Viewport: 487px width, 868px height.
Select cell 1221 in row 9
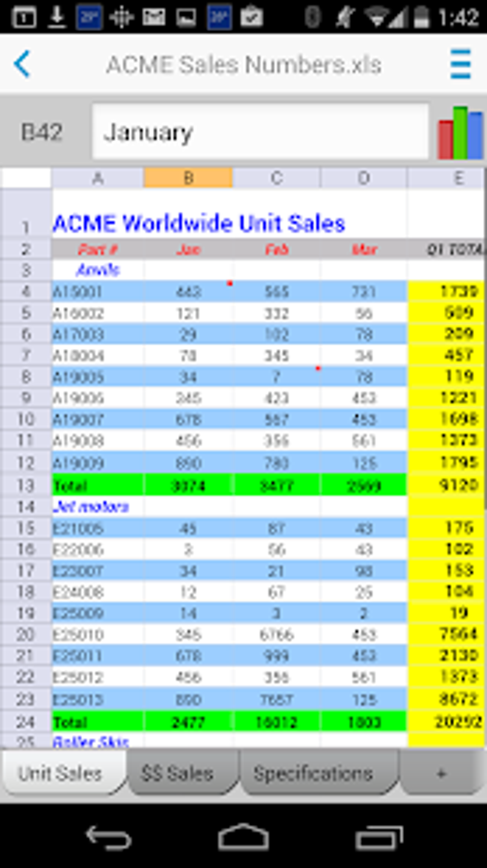click(x=447, y=397)
